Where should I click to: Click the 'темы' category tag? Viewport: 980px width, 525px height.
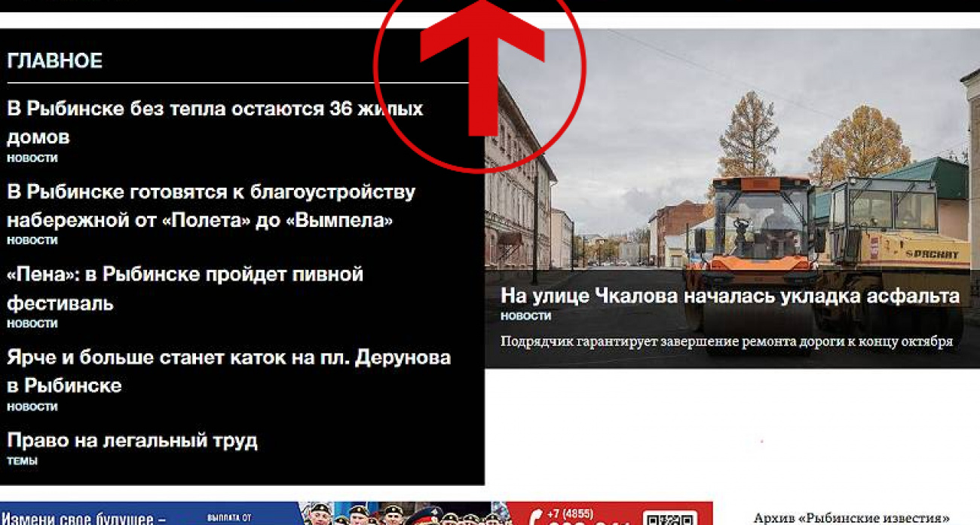click(x=22, y=460)
